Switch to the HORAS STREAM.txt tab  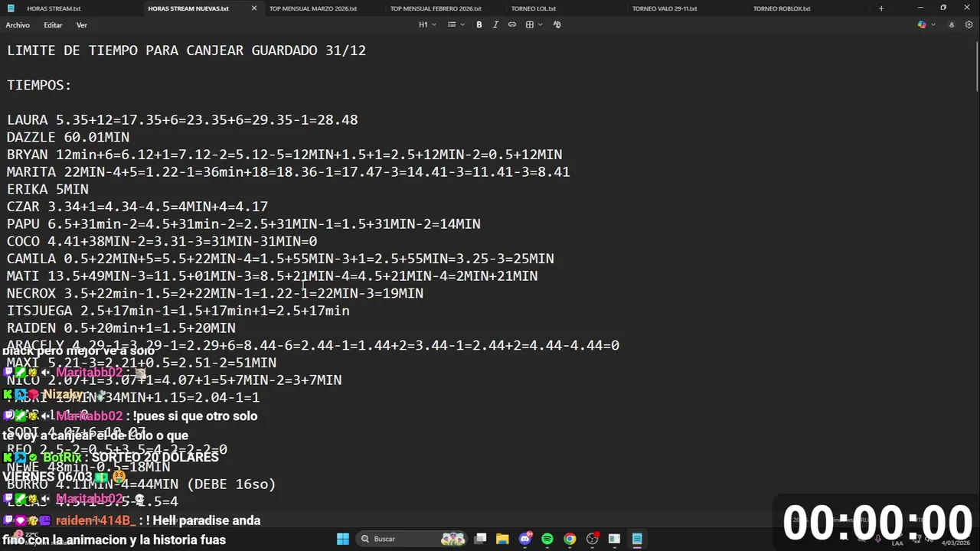(54, 8)
